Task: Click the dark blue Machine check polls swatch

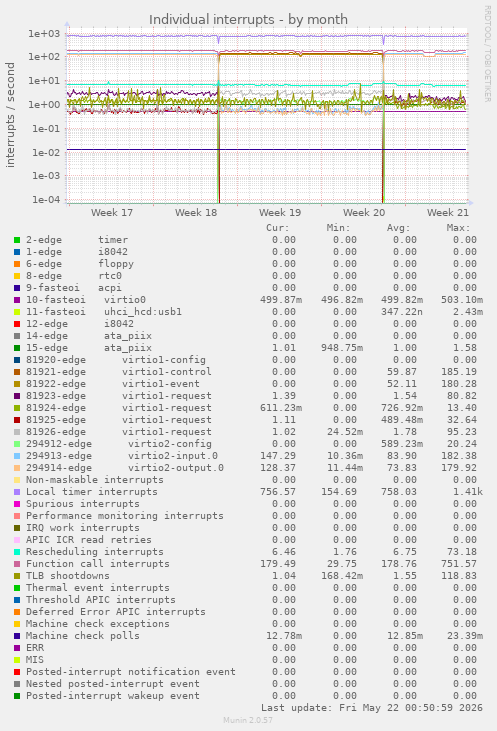Action: tap(17, 636)
